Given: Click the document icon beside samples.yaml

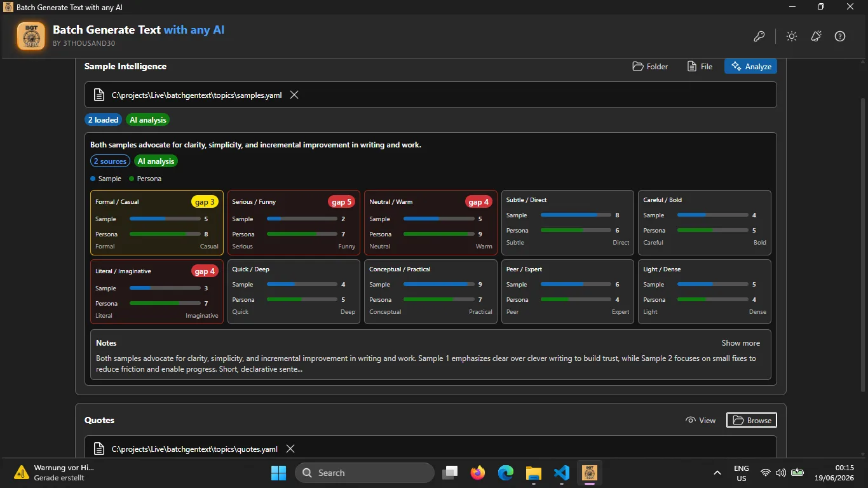Looking at the screenshot, I should [x=99, y=95].
